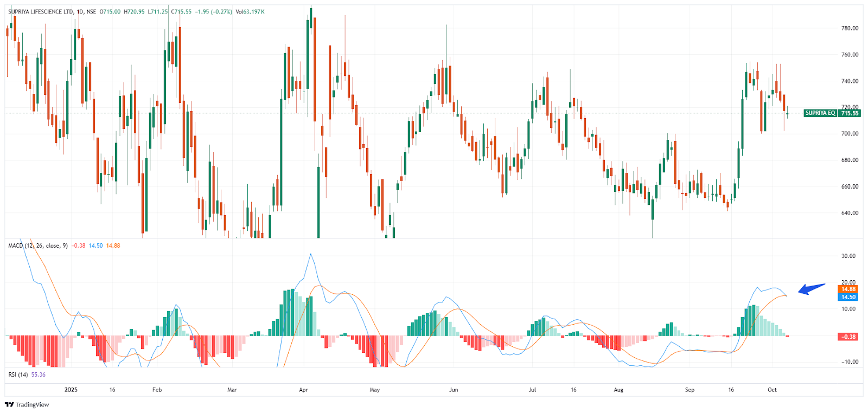Click the red -0.38 histogram value tag
The image size is (868, 413).
(x=848, y=337)
